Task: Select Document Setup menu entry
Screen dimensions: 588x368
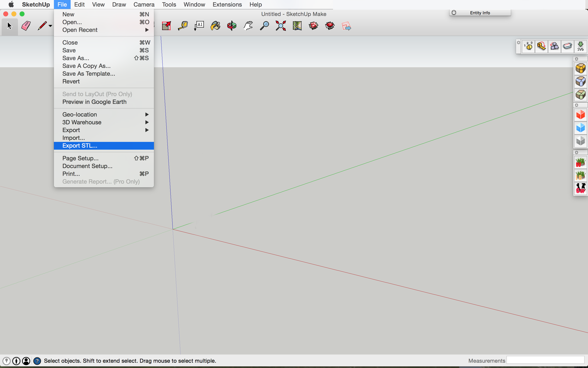Action: point(104,166)
